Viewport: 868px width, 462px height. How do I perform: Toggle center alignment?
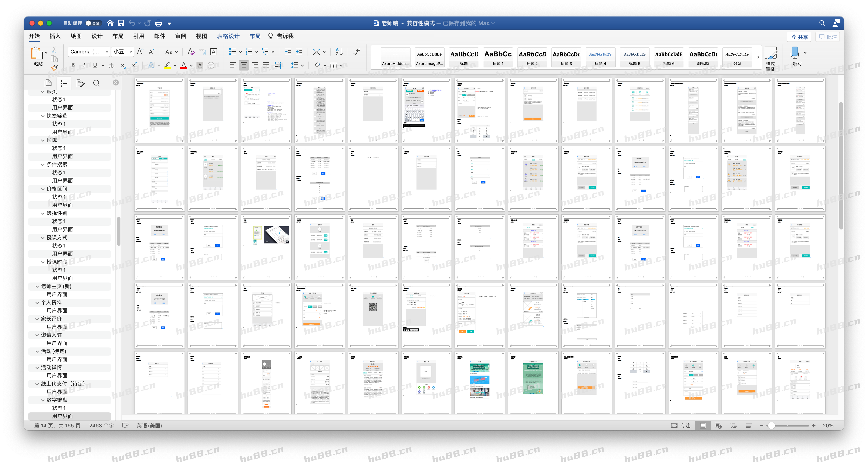pos(244,65)
